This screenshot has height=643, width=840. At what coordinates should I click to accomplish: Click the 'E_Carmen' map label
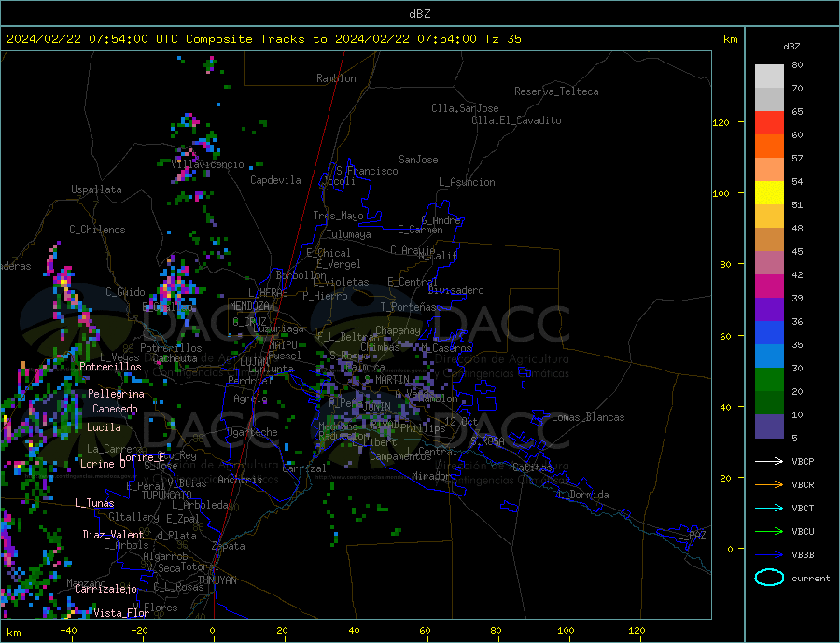[420, 230]
